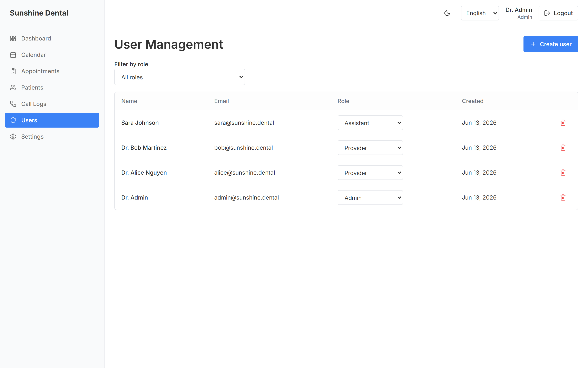Delete Dr. Alice Nguyen with the trash icon
The image size is (588, 368).
tap(563, 173)
